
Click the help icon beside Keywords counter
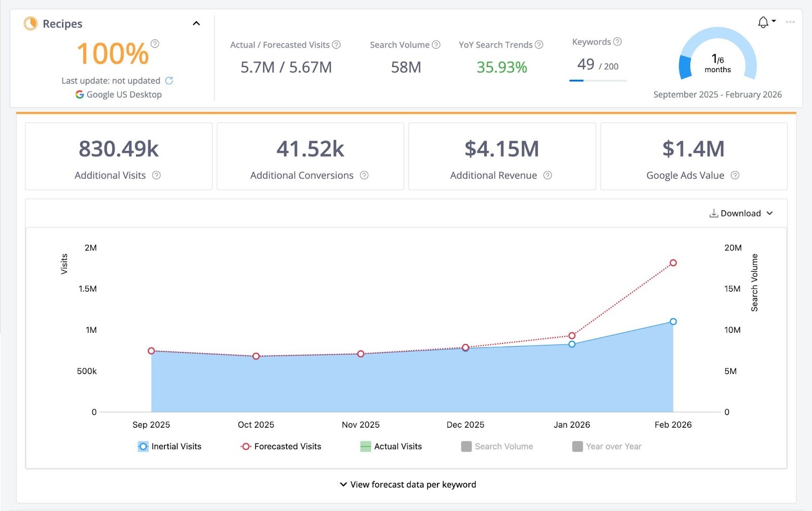617,42
